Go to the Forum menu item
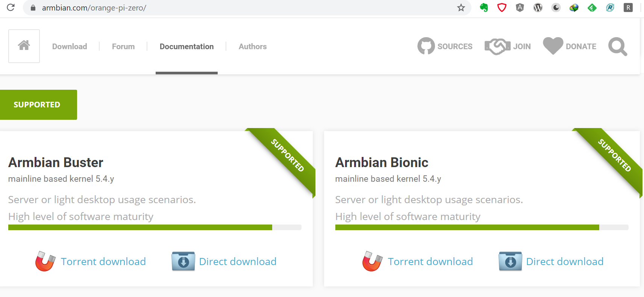644x297 pixels. 123,47
